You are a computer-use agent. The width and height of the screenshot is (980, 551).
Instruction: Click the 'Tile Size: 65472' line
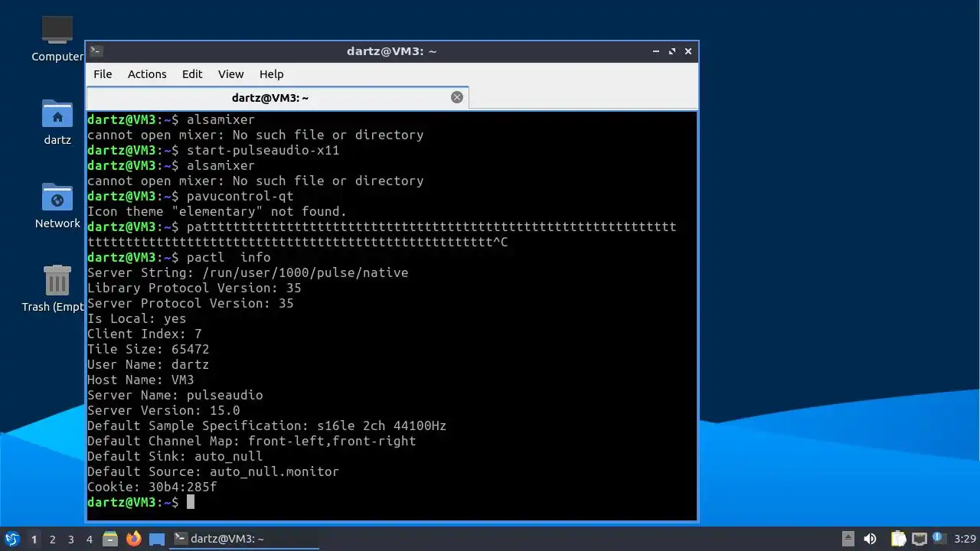tap(149, 349)
